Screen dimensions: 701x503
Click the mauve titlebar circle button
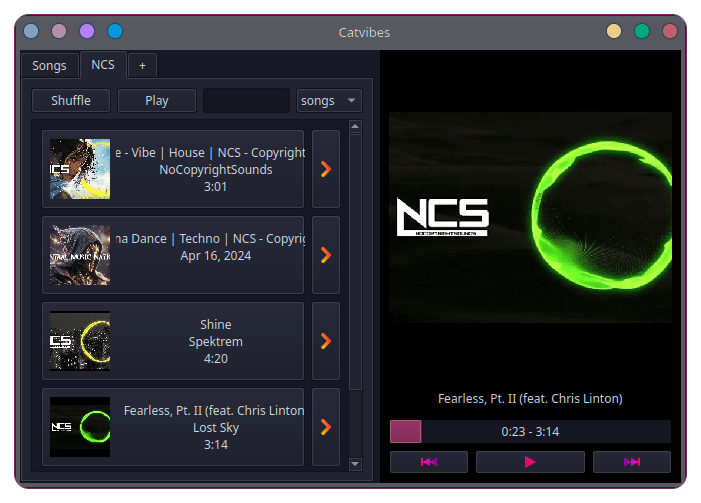point(59,31)
